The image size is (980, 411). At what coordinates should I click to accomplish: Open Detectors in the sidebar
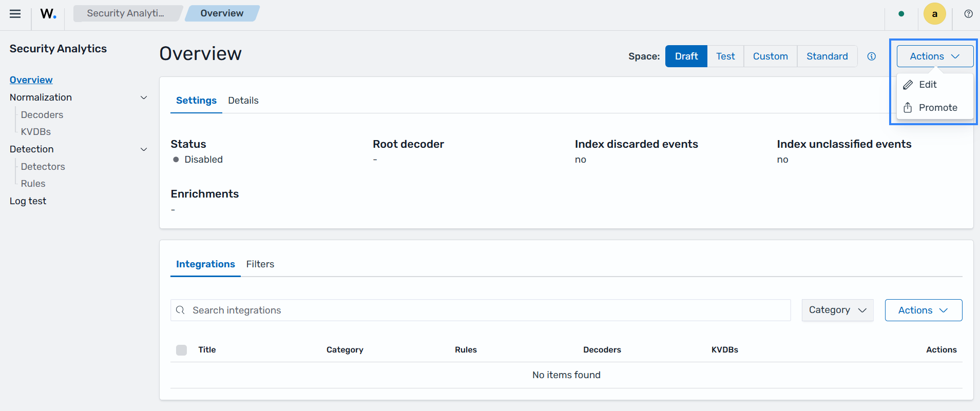point(43,167)
